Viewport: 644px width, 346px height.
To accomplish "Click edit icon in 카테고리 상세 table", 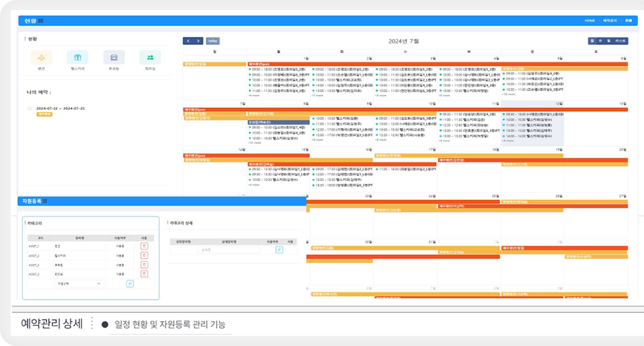I will coord(279,249).
